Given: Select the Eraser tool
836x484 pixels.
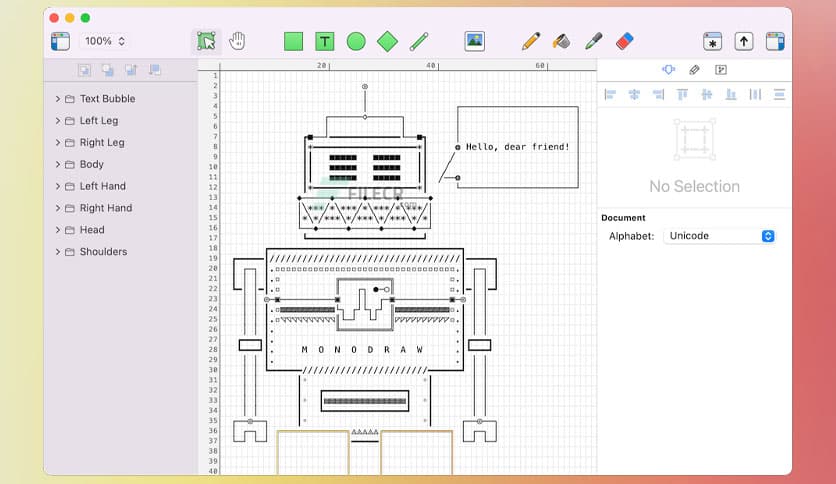Looking at the screenshot, I should (x=624, y=41).
